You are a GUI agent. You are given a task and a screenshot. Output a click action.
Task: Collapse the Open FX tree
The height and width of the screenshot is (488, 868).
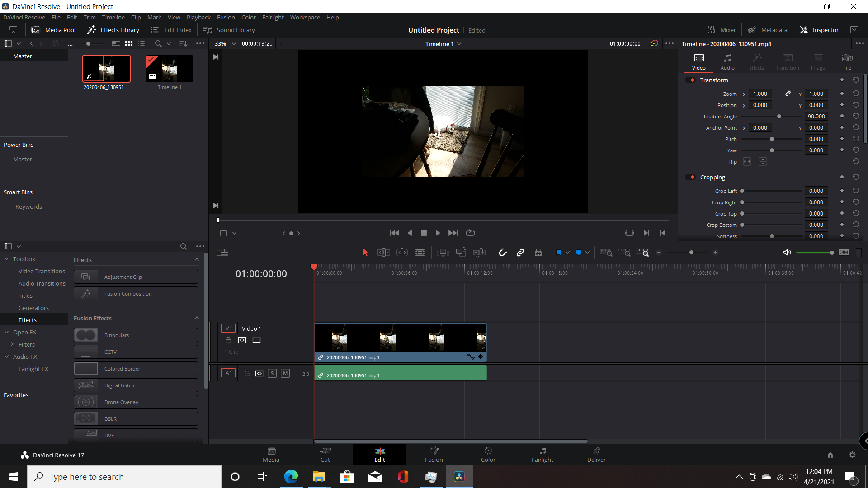click(x=7, y=332)
